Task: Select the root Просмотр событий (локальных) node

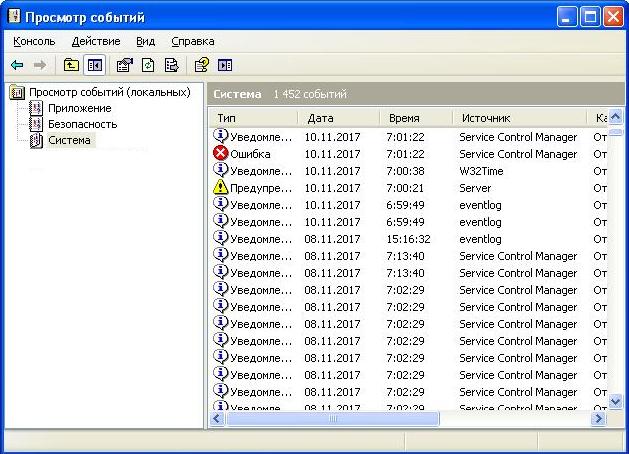Action: (108, 92)
